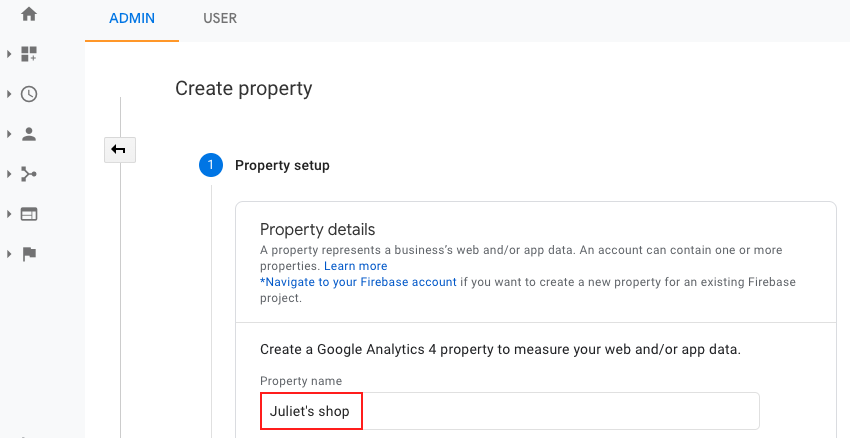Screen dimensions: 850x438
Task: Click the back arrow button
Action: tap(120, 150)
